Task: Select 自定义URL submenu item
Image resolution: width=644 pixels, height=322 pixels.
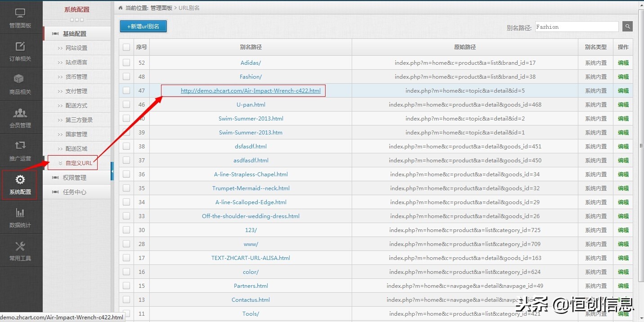Action: pos(79,163)
